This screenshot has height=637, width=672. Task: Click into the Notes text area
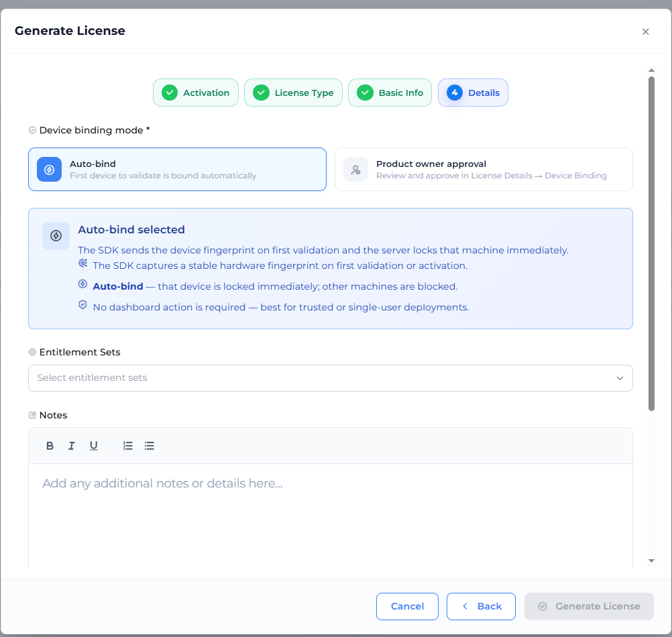point(331,516)
